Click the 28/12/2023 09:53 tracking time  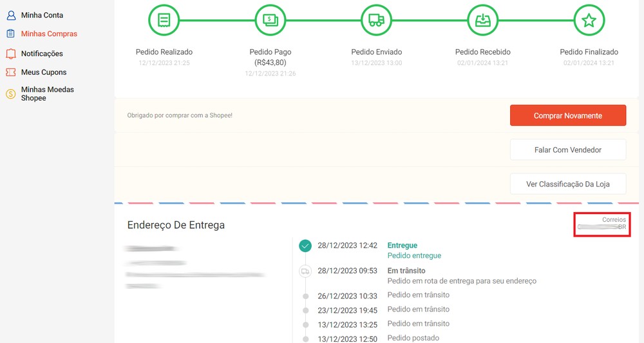point(348,271)
